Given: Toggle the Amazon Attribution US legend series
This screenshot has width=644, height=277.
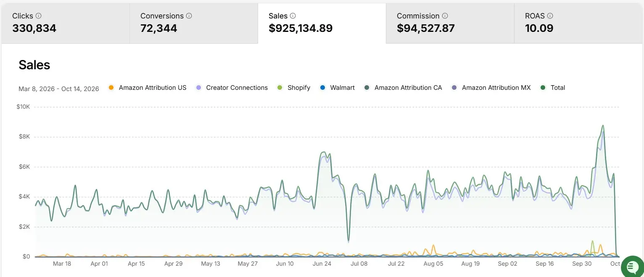Looking at the screenshot, I should (x=148, y=88).
